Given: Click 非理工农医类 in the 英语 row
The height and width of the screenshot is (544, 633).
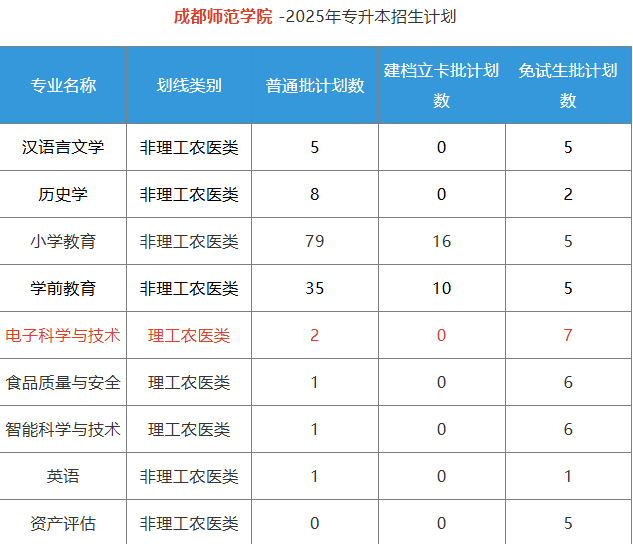Looking at the screenshot, I should coord(189,477).
